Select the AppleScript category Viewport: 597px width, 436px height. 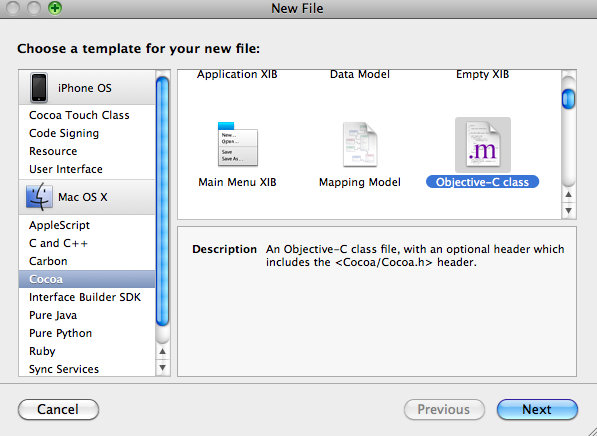[87, 225]
